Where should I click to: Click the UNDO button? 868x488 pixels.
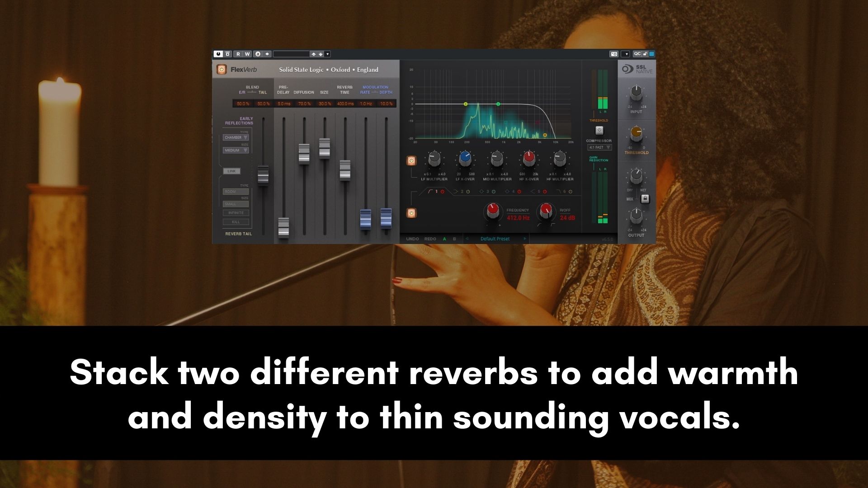click(x=412, y=239)
